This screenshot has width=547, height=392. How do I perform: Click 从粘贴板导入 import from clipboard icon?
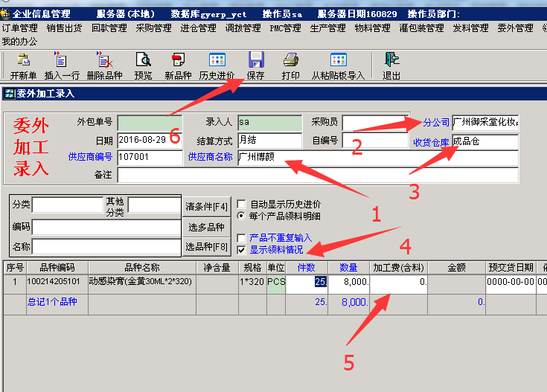338,61
